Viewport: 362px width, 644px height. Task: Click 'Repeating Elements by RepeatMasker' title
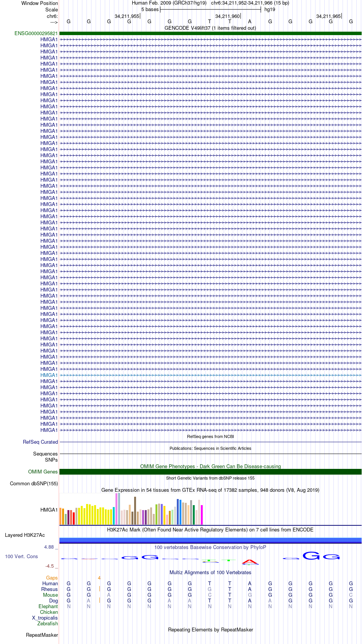[x=210, y=630]
